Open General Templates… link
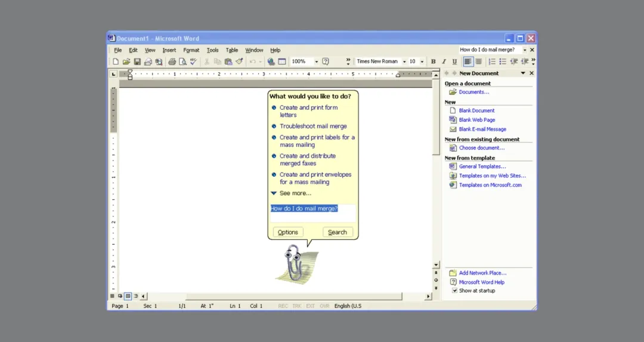 [x=482, y=167]
